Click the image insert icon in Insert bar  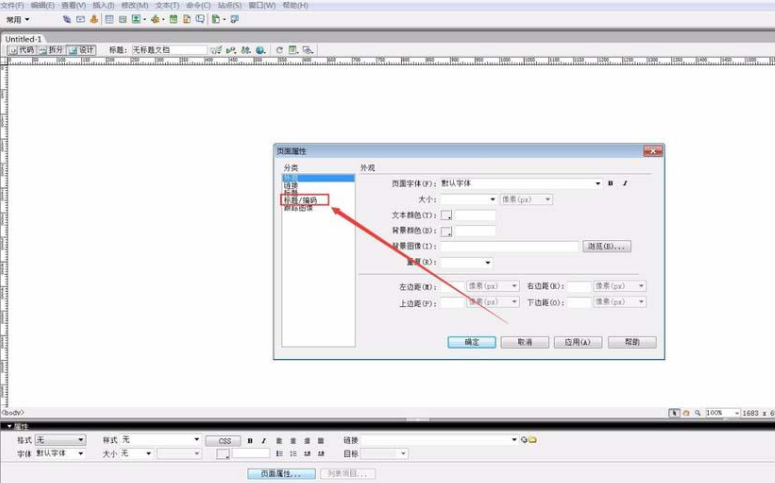click(x=136, y=19)
